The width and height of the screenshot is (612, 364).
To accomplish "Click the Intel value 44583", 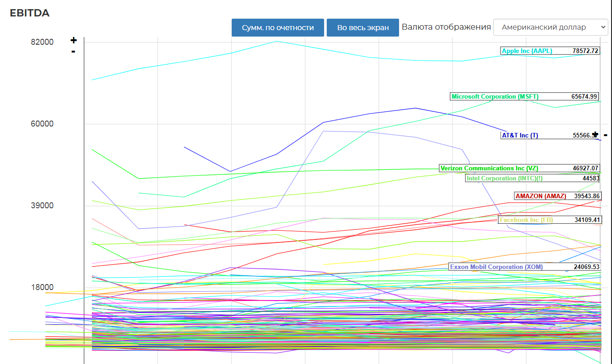I will coord(591,178).
